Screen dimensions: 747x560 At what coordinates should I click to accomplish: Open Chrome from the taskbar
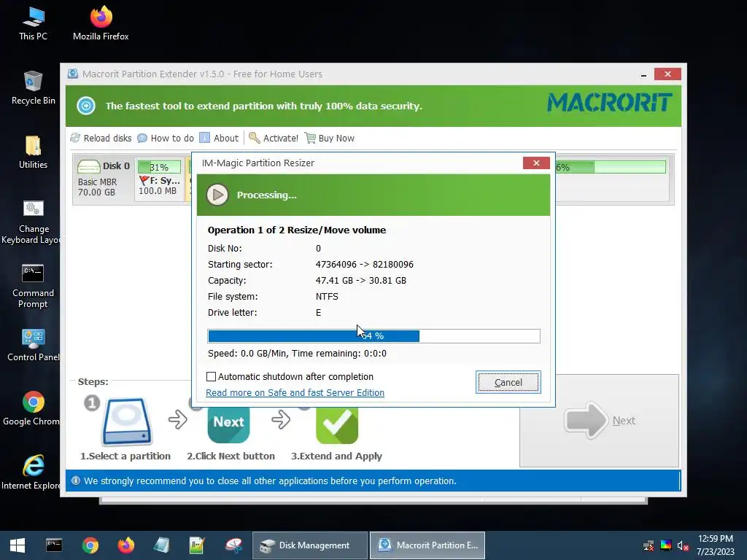tap(90, 545)
